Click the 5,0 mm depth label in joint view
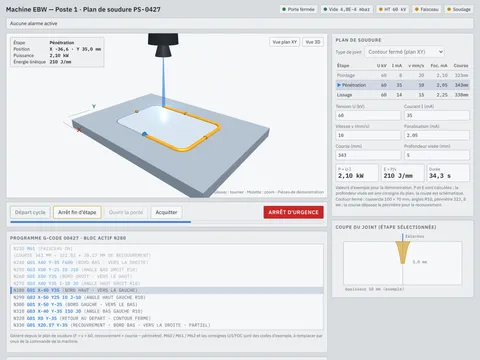The image size is (480, 360). [x=420, y=262]
